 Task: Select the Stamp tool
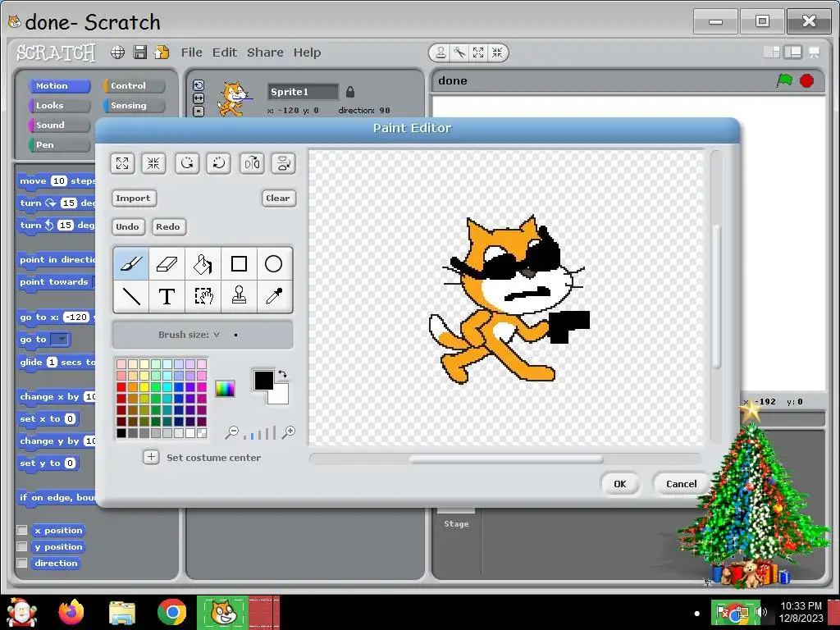[x=239, y=295]
